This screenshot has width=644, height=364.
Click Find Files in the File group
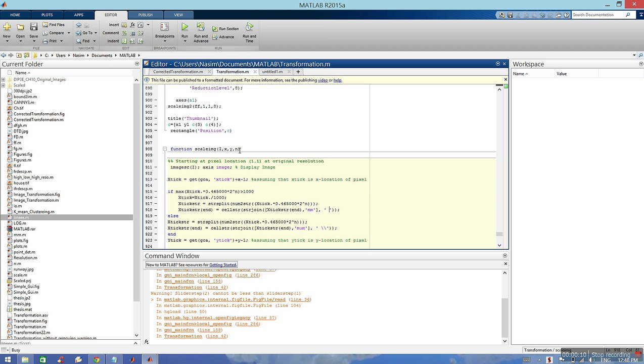pos(54,25)
